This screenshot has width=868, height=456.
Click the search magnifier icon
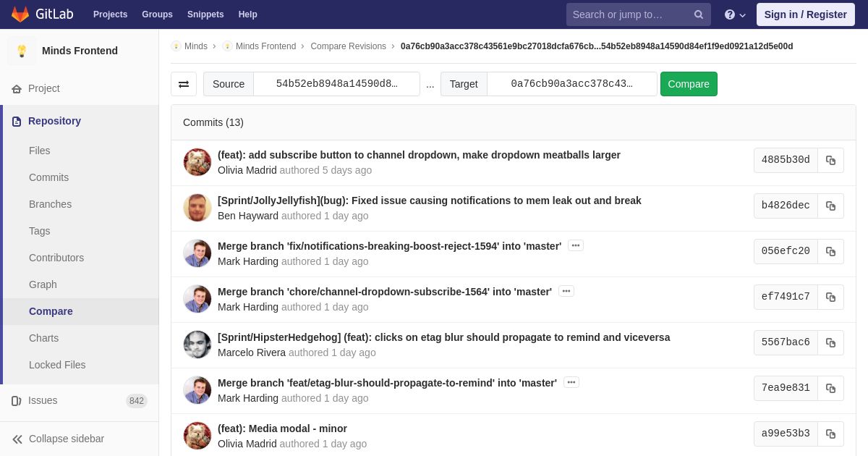699,14
